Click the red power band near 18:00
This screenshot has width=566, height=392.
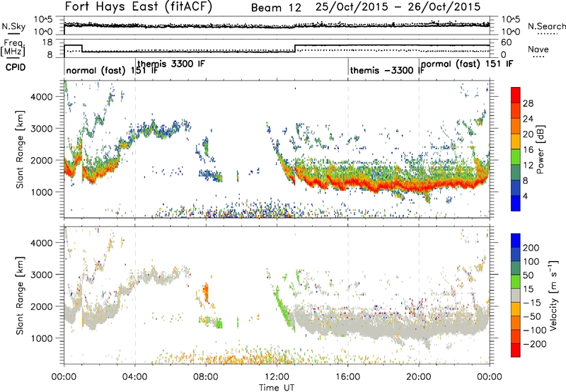(x=383, y=186)
